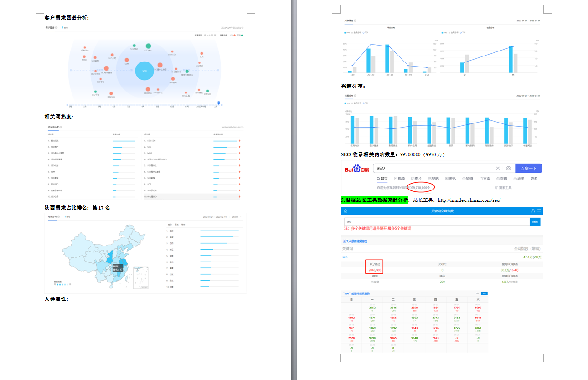
Task: Click the help icon next to 相关词热度 tab
Action: click(60, 127)
